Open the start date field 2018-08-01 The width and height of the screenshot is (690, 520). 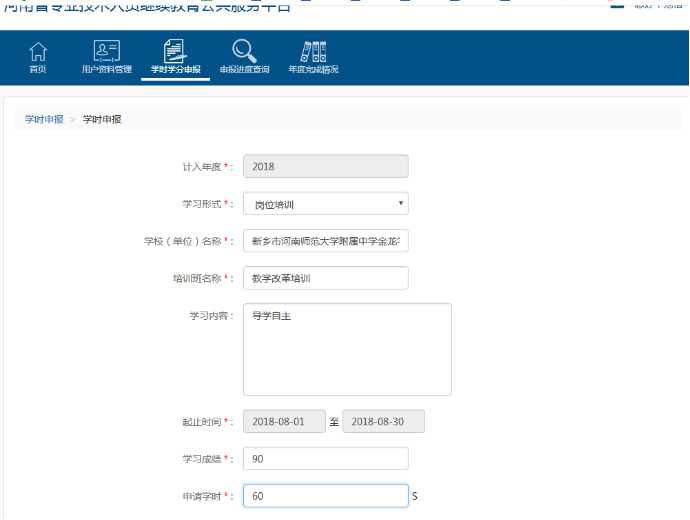(x=284, y=421)
